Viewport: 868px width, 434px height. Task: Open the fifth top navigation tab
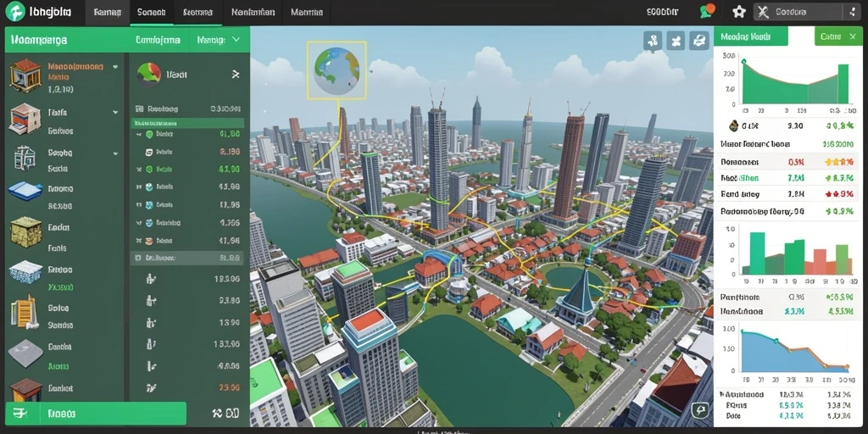coord(306,12)
